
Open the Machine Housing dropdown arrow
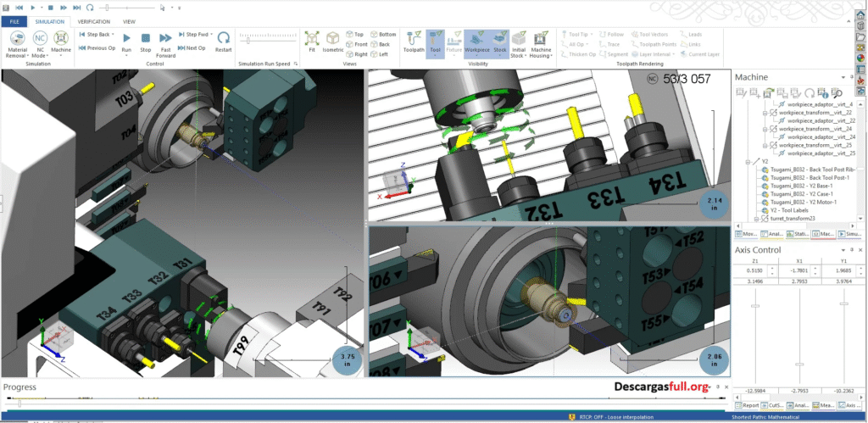[552, 56]
